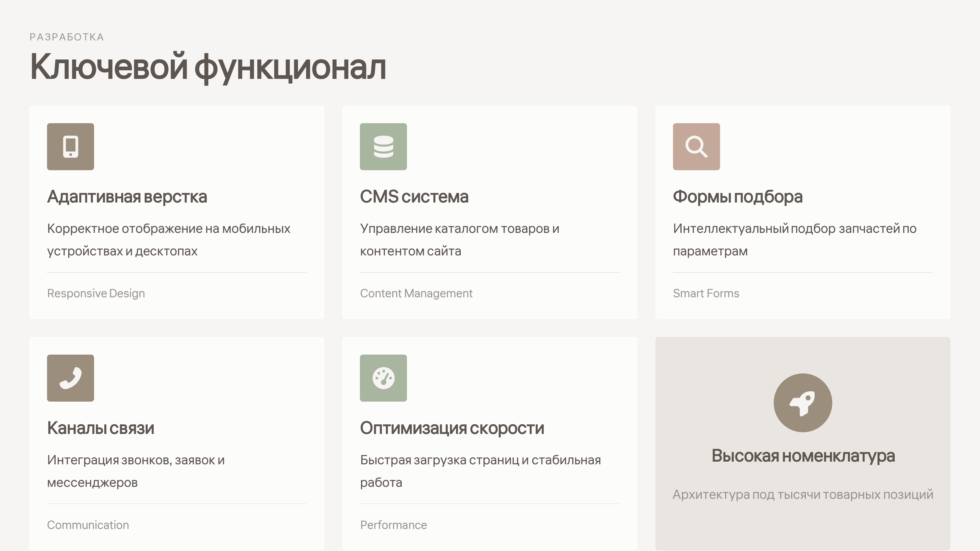Image resolution: width=980 pixels, height=551 pixels.
Task: Click the rocket icon in circle
Action: pyautogui.click(x=803, y=403)
